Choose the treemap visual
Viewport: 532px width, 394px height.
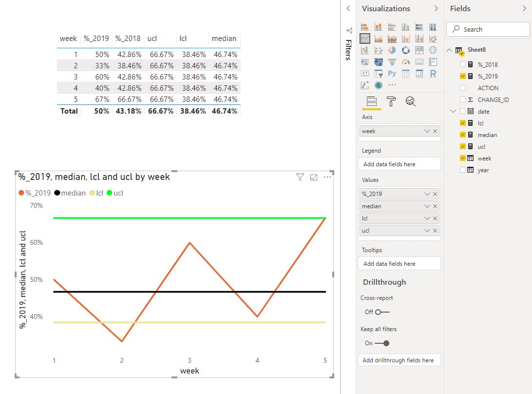point(419,50)
